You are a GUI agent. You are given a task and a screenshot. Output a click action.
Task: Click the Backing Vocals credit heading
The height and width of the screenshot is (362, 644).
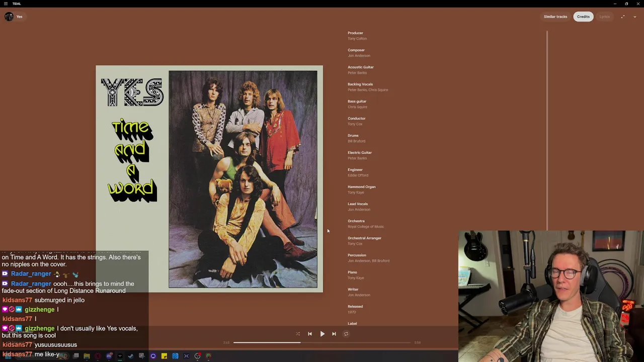pyautogui.click(x=360, y=84)
